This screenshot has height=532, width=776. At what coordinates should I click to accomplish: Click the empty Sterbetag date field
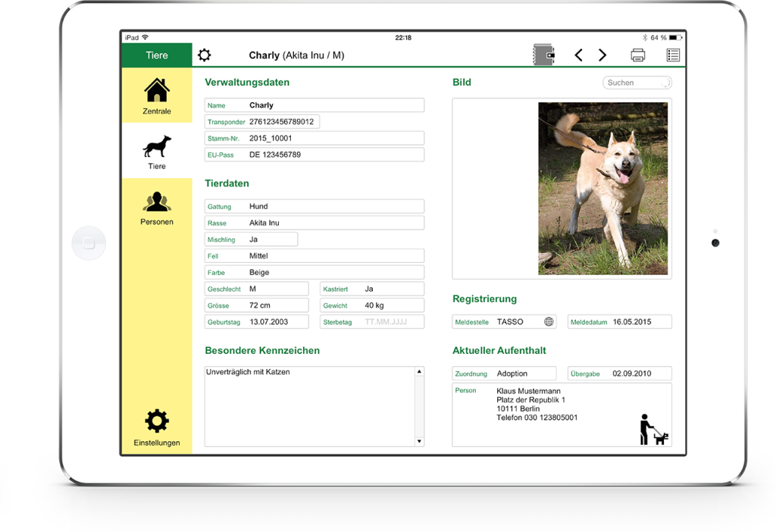point(372,321)
